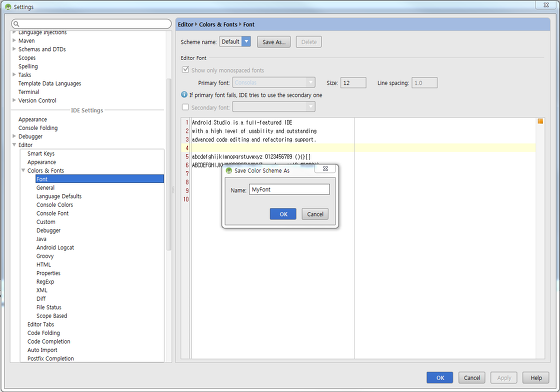560x392 pixels.
Task: Click OK at the bottom of Settings
Action: [x=440, y=378]
